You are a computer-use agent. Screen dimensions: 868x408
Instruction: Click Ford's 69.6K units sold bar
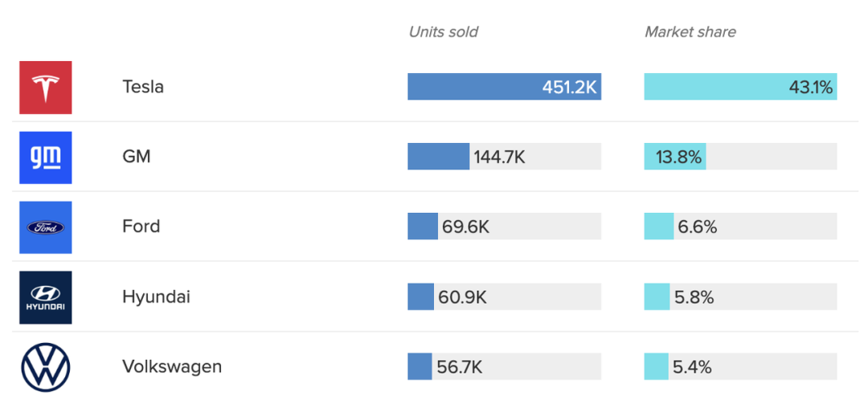click(423, 226)
